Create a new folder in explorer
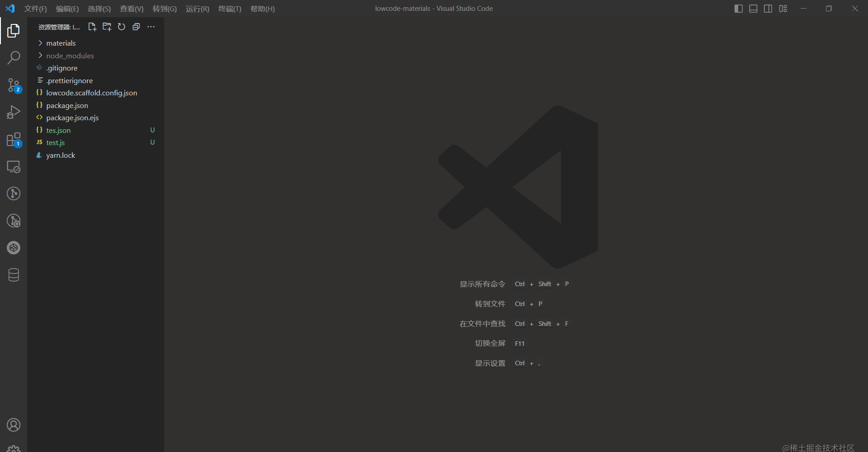Viewport: 868px width, 452px height. coord(107,27)
